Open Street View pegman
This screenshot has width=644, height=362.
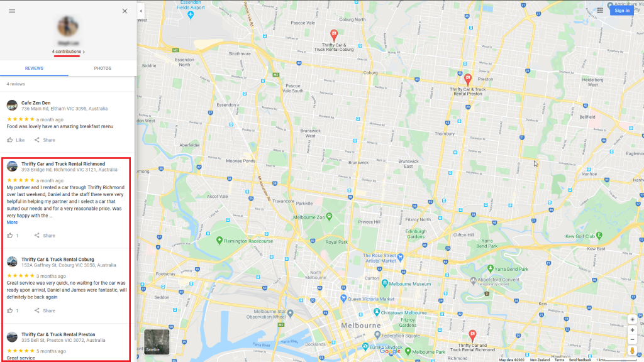coord(633,351)
